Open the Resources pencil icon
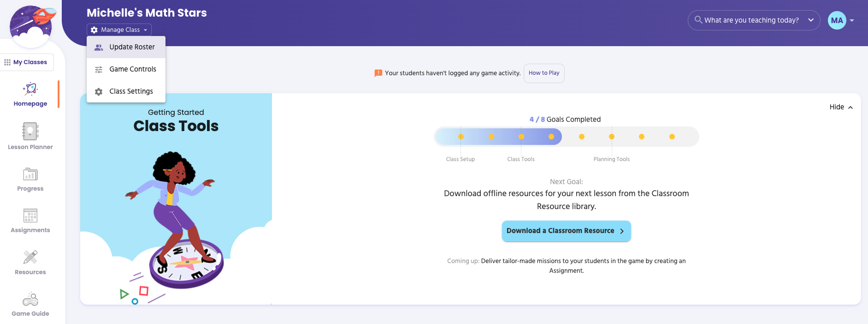Screen dimensions: 868x324 click(x=30, y=257)
